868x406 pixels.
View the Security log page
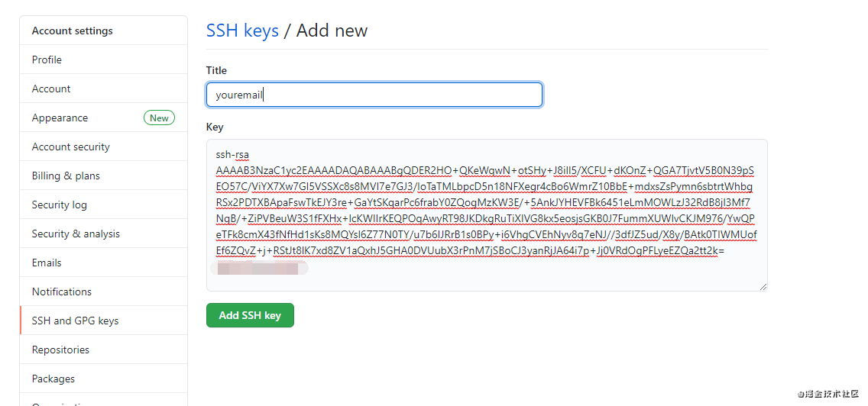[x=59, y=205]
